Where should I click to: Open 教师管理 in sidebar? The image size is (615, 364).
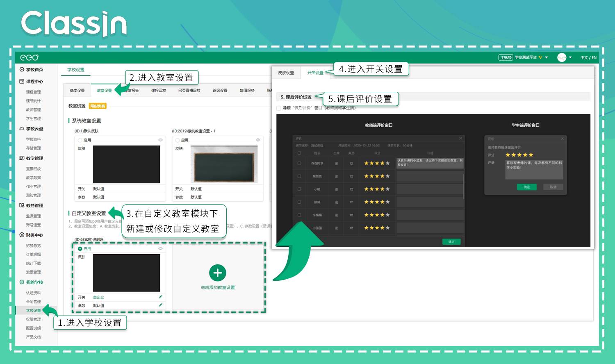pos(34,109)
